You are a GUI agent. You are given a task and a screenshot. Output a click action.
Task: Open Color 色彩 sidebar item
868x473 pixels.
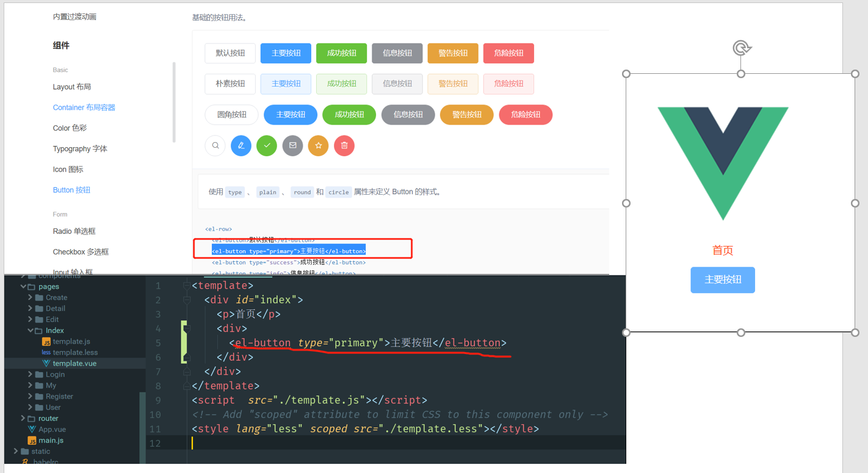coord(70,128)
